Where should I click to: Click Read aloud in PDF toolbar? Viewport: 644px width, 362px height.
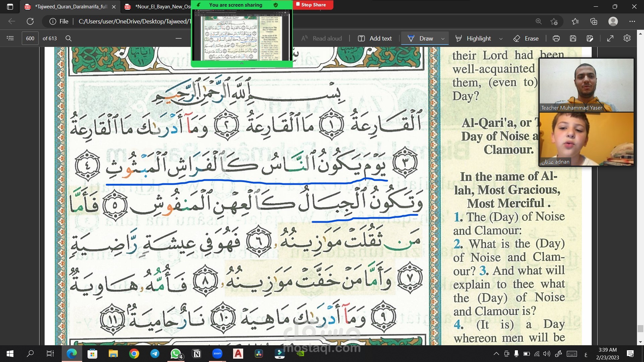pos(322,38)
